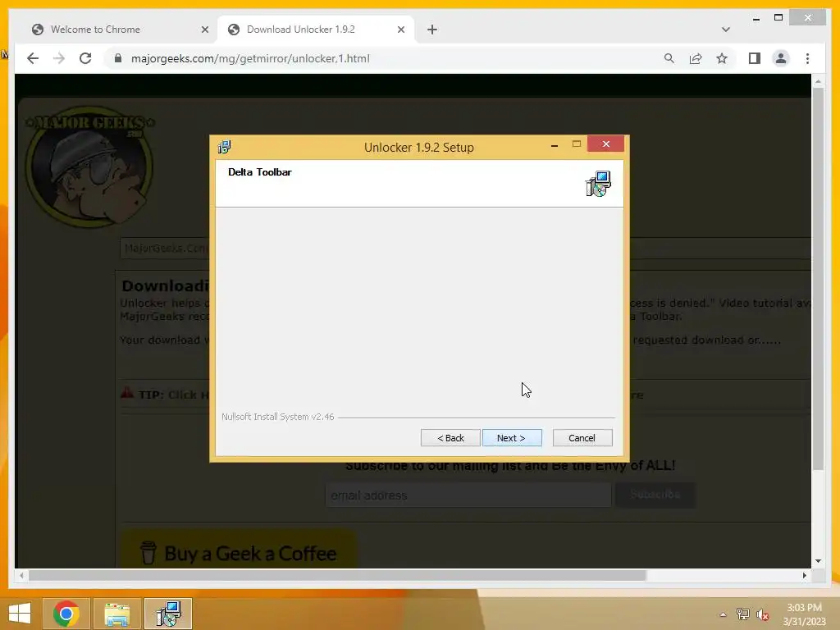Proceed with the Next button in setup
This screenshot has width=840, height=630.
point(512,438)
